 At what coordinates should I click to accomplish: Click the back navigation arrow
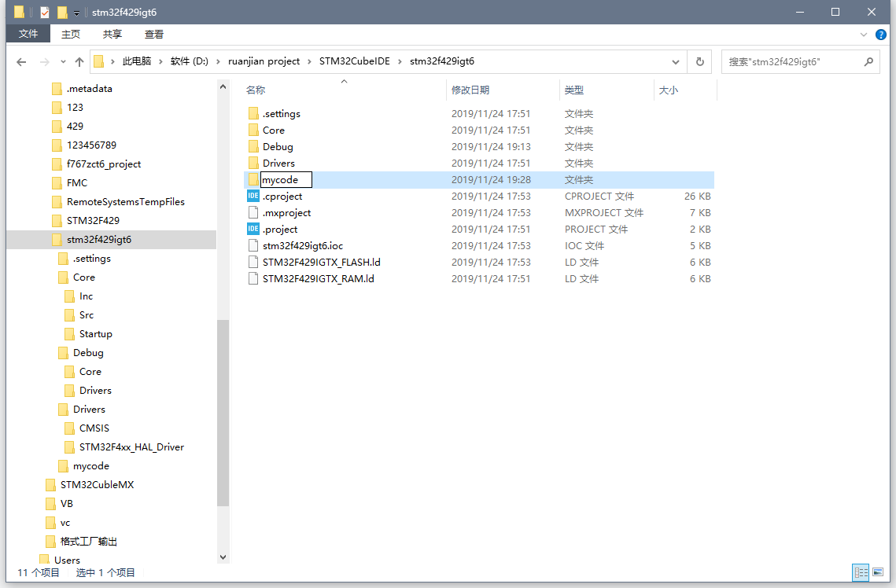(x=21, y=61)
